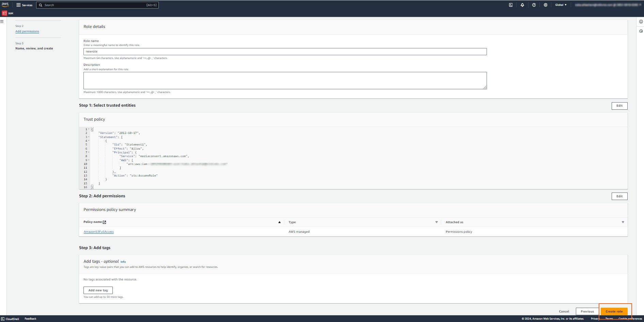This screenshot has width=644, height=322.
Task: Open the info panel icon on right
Action: pyautogui.click(x=641, y=22)
